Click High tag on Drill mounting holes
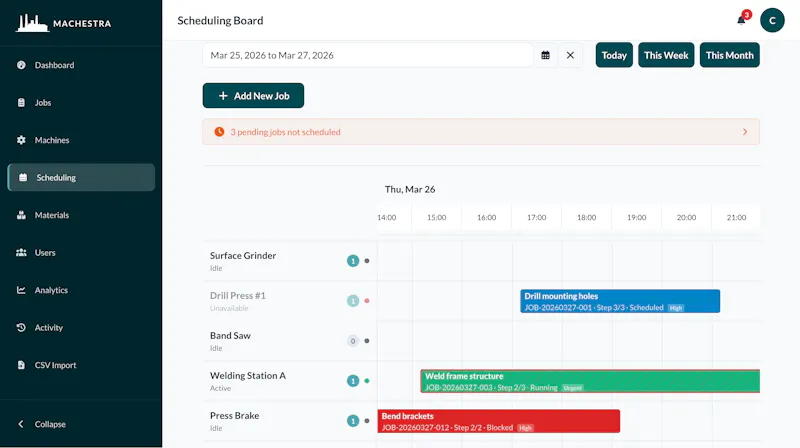Image resolution: width=800 pixels, height=448 pixels. 676,308
